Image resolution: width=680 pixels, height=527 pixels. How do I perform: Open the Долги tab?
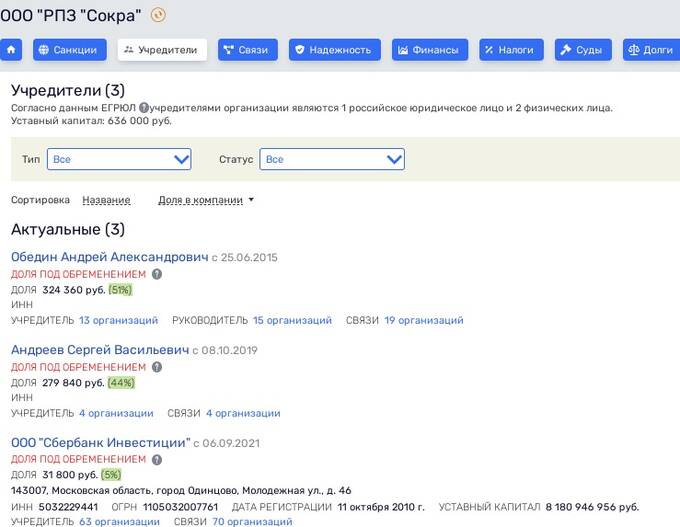(651, 50)
